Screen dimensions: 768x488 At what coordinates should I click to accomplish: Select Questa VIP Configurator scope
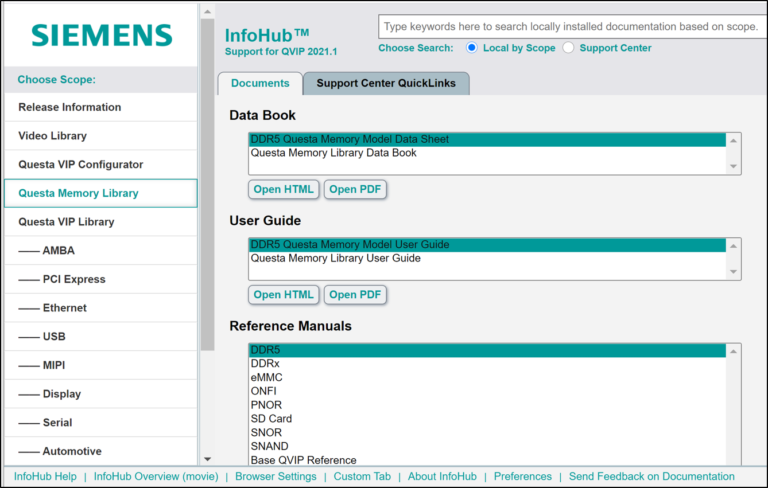pos(81,164)
